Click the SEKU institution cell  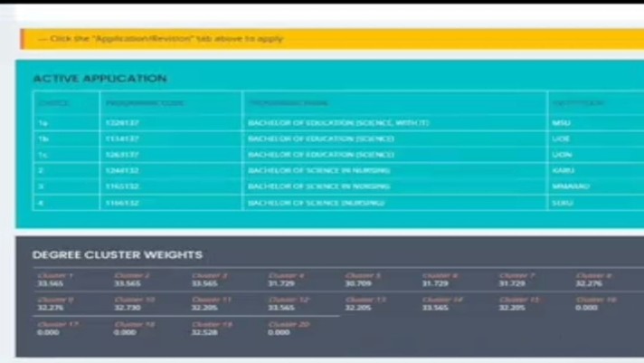click(x=562, y=203)
